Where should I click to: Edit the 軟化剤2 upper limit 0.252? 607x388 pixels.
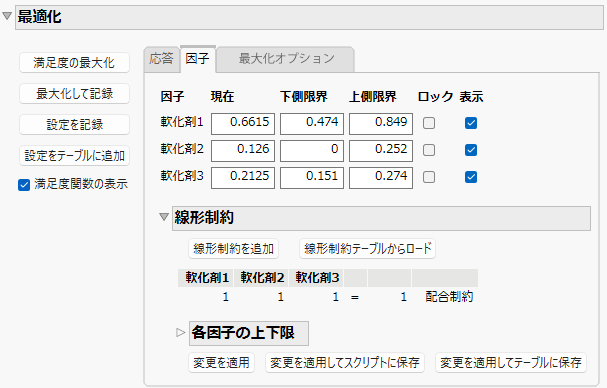pyautogui.click(x=381, y=151)
